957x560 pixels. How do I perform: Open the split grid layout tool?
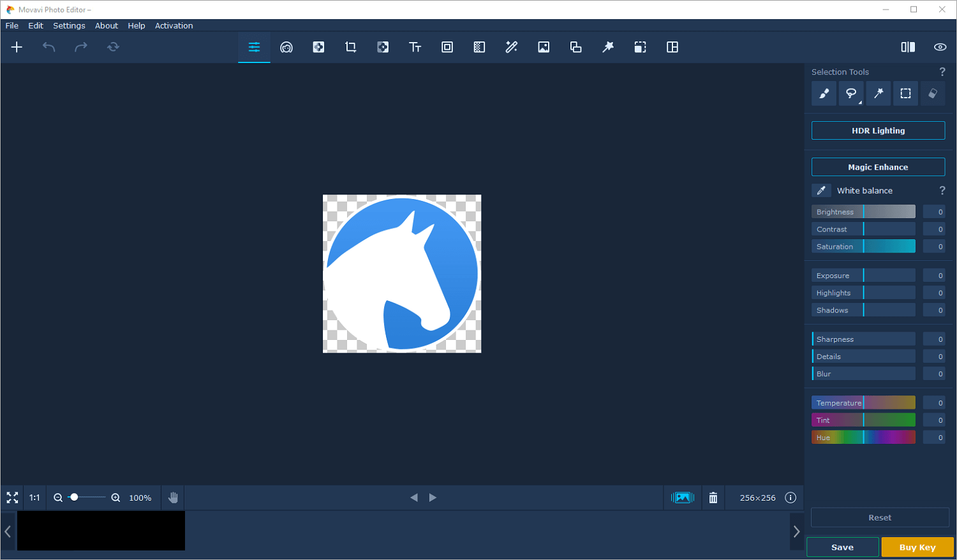click(x=672, y=47)
